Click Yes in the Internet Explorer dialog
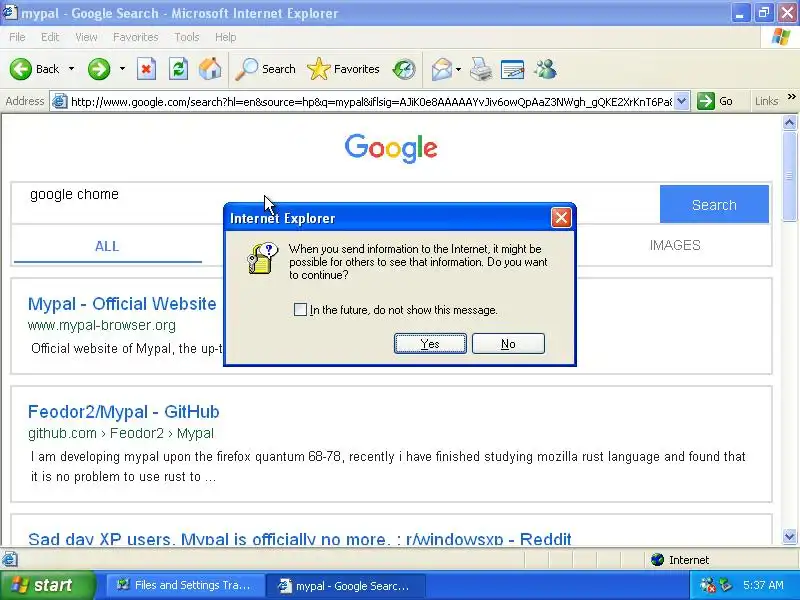The width and height of the screenshot is (800, 600). click(x=430, y=344)
